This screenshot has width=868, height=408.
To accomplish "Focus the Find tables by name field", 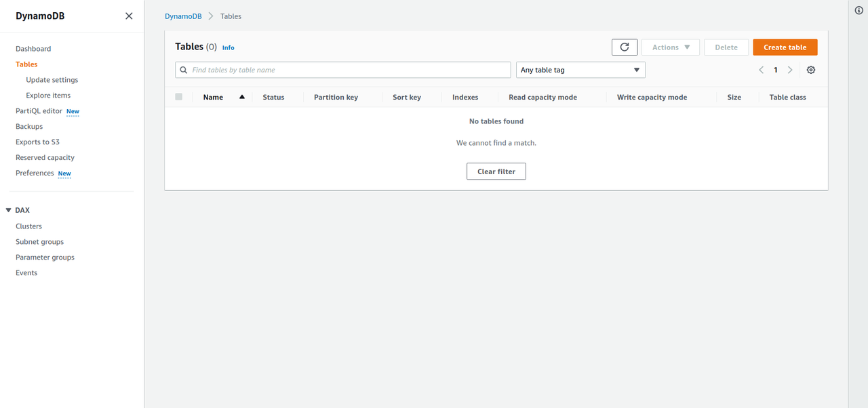I will 342,70.
